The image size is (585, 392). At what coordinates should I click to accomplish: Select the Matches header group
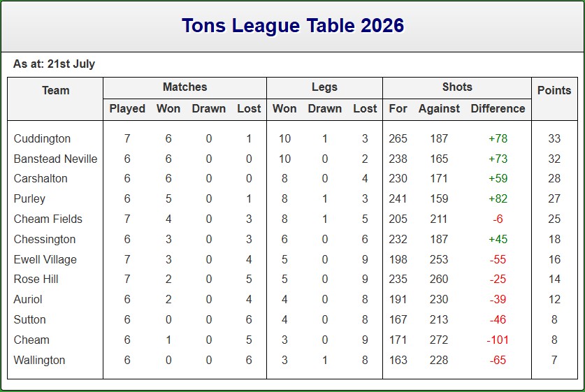tap(185, 87)
